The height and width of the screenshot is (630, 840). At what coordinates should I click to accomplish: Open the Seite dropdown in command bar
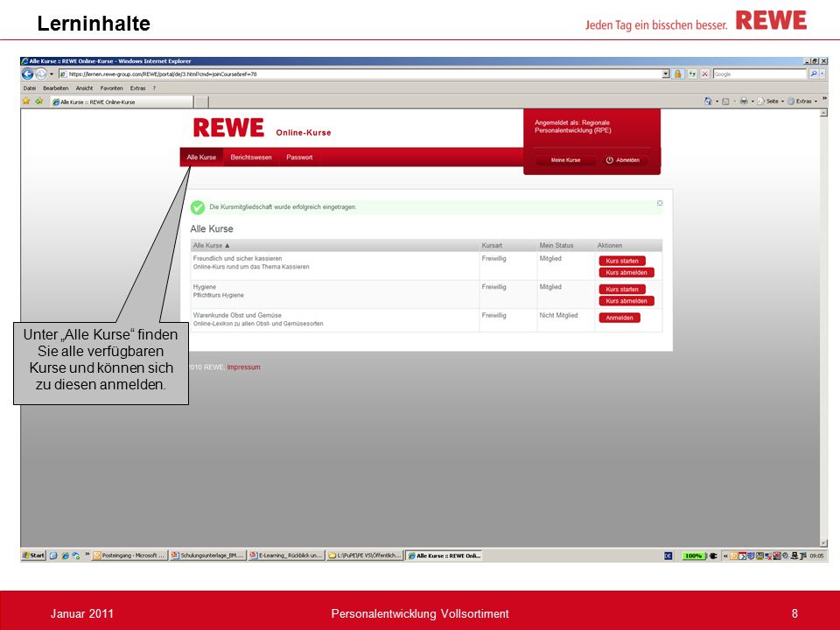pos(770,101)
